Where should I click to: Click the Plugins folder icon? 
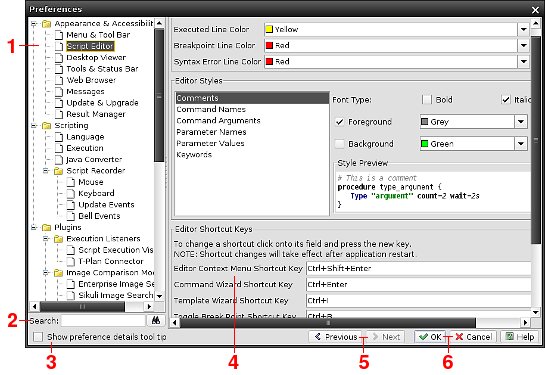pos(46,228)
